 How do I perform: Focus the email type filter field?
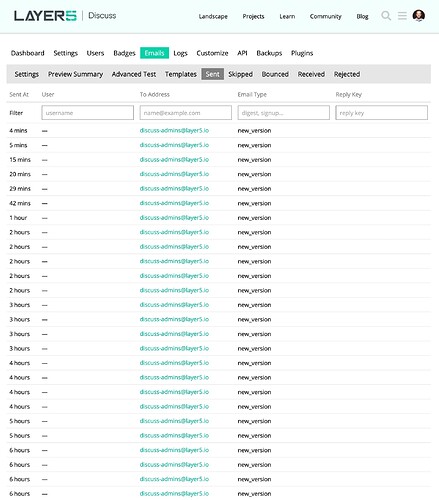click(284, 113)
